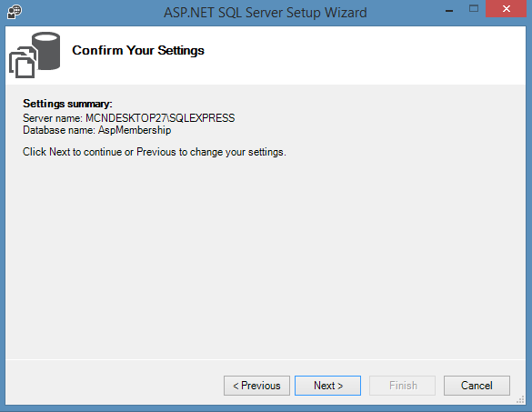
Task: Click the 'Click Next to continue' instruction text
Action: coord(155,152)
